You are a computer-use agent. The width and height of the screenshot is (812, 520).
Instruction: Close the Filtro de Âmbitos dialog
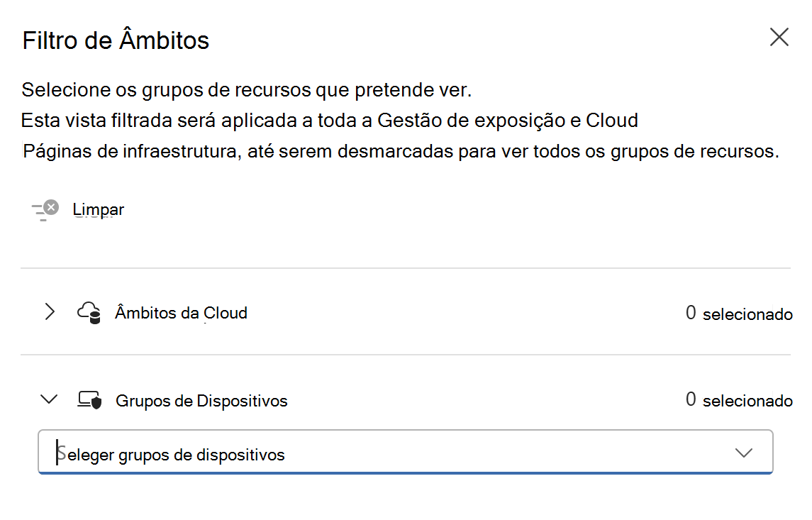(779, 36)
